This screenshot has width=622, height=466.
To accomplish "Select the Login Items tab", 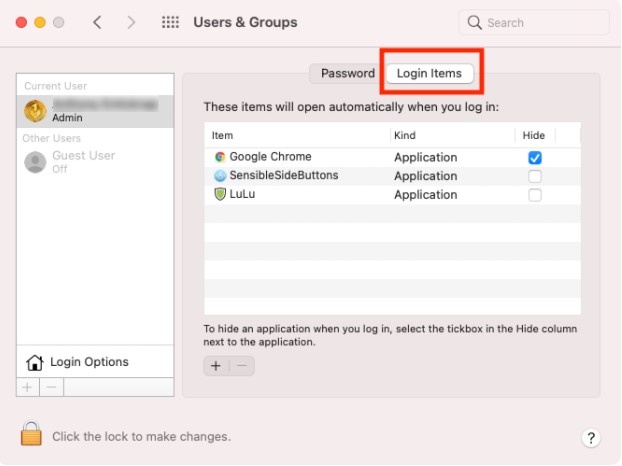I will pyautogui.click(x=429, y=73).
